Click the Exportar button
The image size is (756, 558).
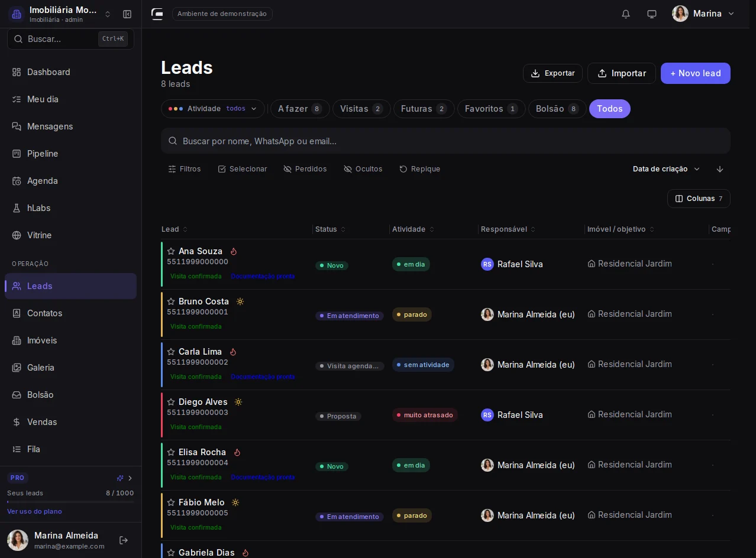pos(553,73)
